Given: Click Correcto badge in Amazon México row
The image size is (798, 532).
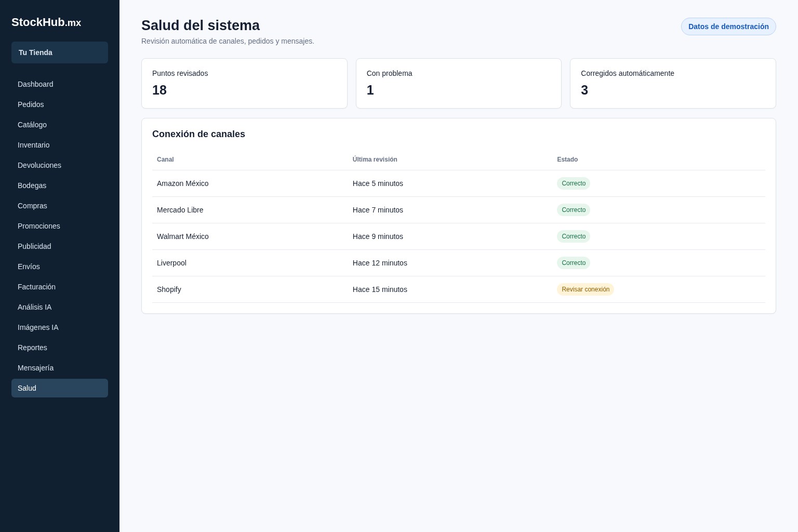Looking at the screenshot, I should click(574, 183).
